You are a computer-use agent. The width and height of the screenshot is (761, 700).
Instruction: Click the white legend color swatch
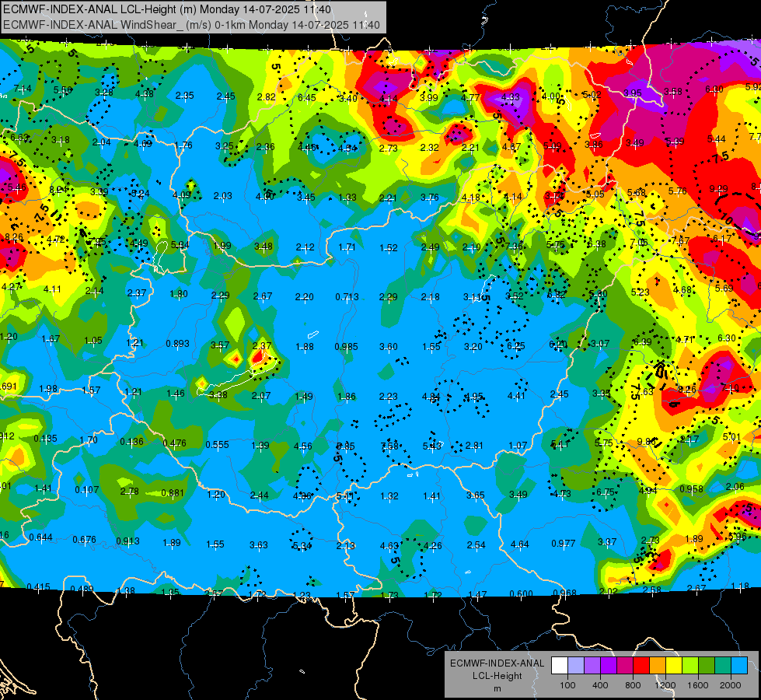[x=559, y=666]
